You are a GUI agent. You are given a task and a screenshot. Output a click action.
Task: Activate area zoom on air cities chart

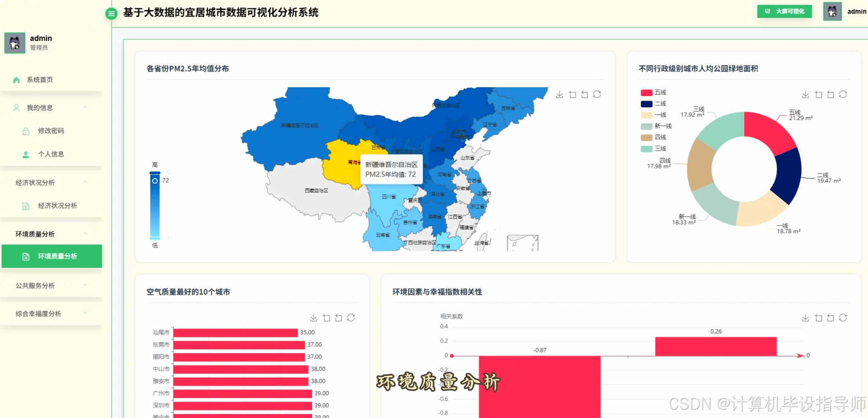click(326, 318)
